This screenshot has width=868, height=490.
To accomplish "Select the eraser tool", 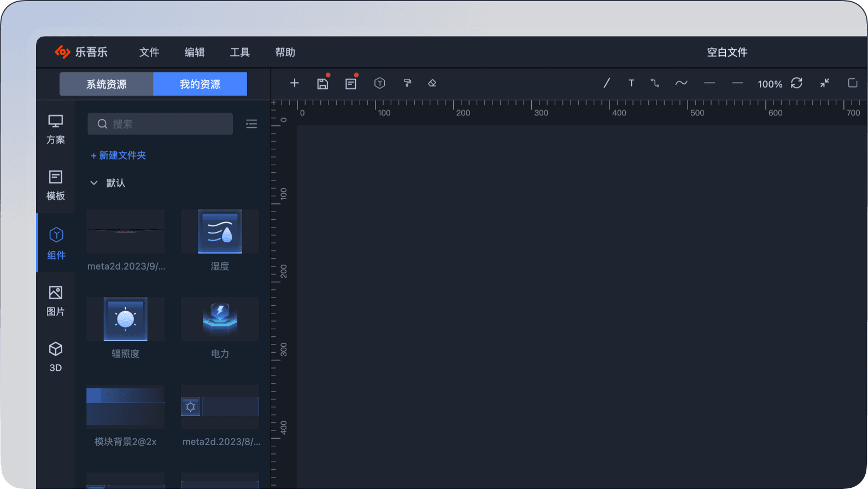I will point(432,83).
